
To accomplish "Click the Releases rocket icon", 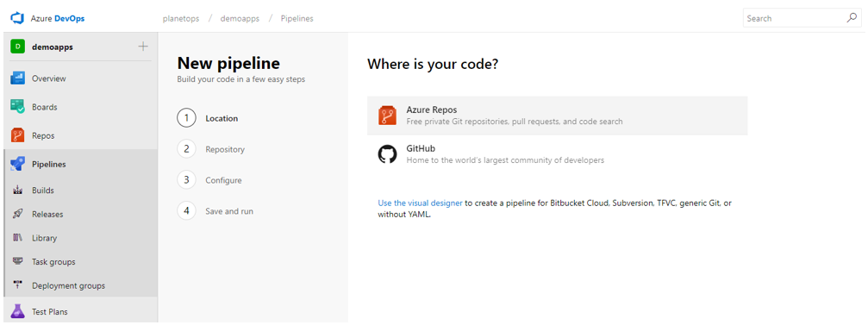I will point(18,215).
